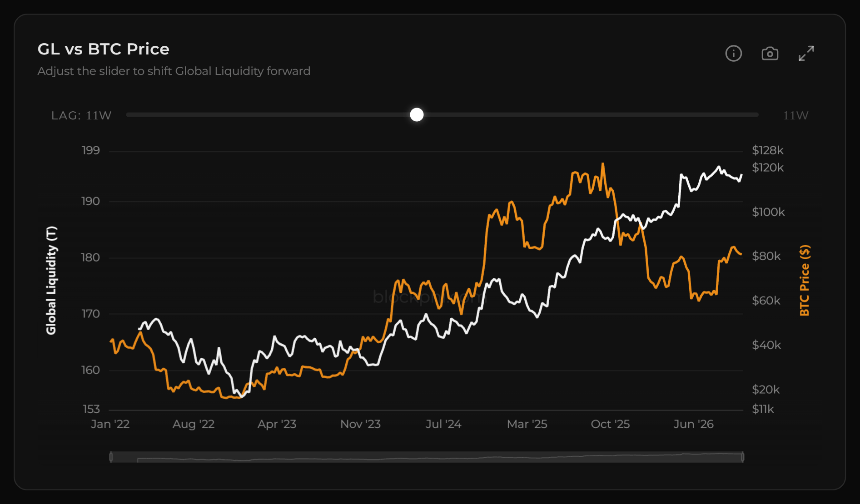Click the 'LAG: 11W' label
Viewport: 860px width, 504px height.
click(x=81, y=115)
